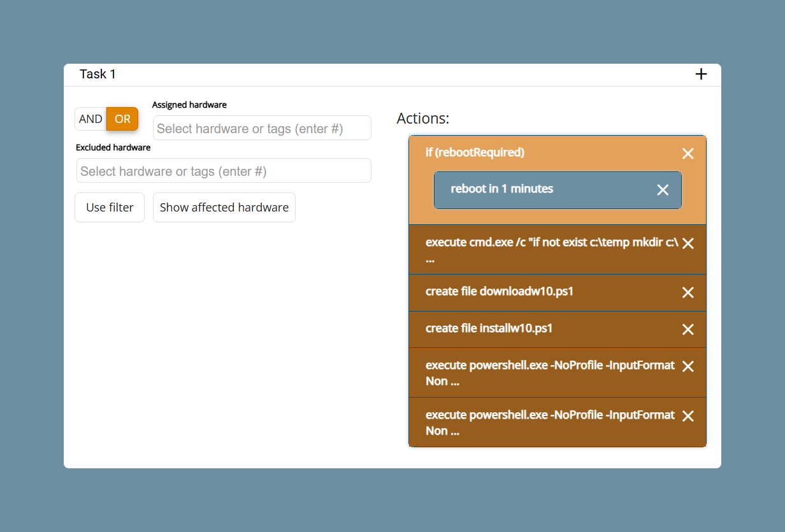Remove the "if (rebootRequired)" action
785x532 pixels.
[688, 154]
